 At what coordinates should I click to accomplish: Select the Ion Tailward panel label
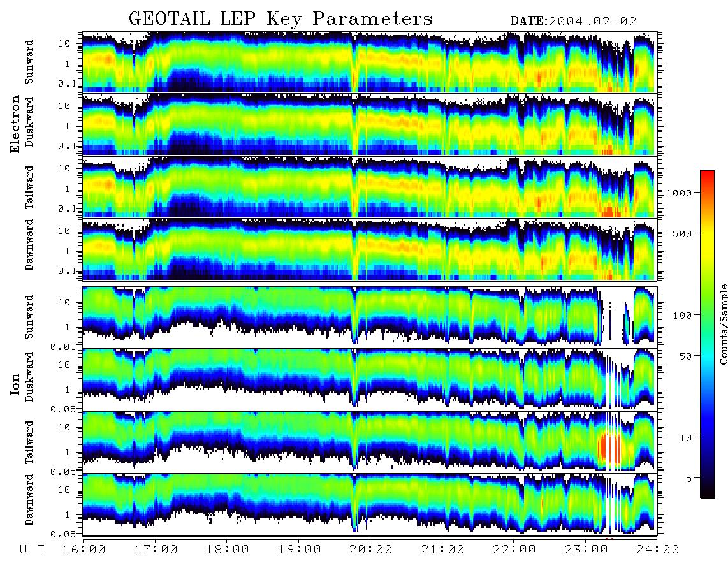click(29, 442)
